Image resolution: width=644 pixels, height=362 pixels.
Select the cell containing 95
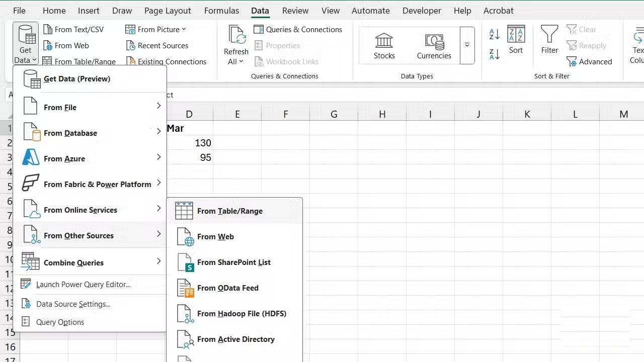189,158
